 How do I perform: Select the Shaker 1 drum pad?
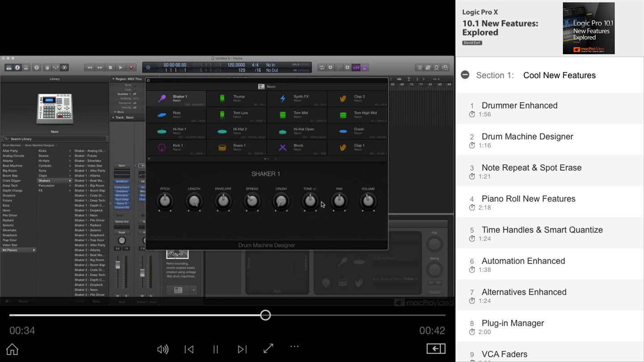tap(176, 99)
